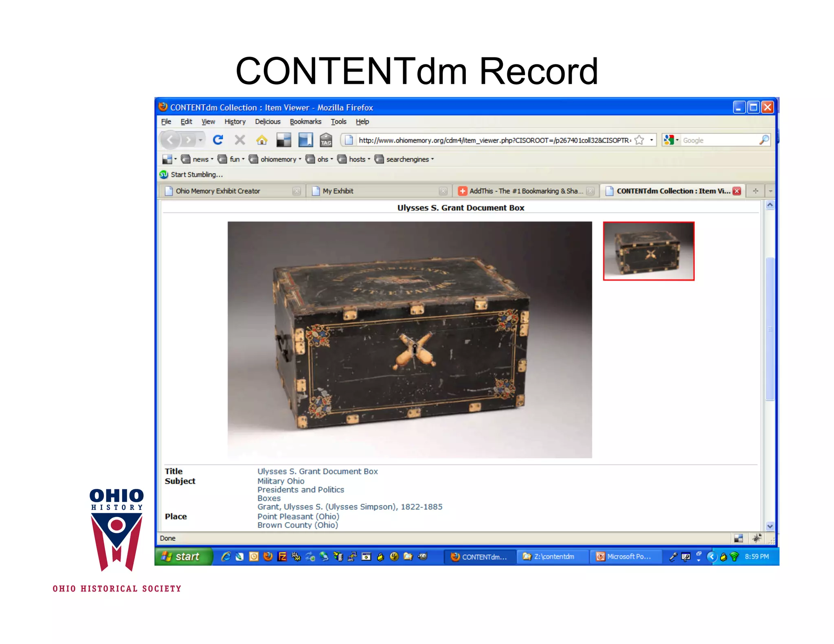This screenshot has height=644, width=834.
Task: Reload the current page
Action: click(x=218, y=140)
